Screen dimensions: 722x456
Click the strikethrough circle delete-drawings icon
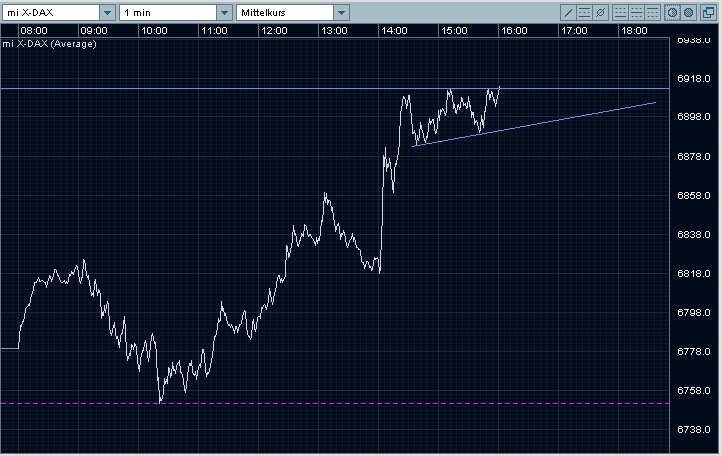pyautogui.click(x=600, y=12)
